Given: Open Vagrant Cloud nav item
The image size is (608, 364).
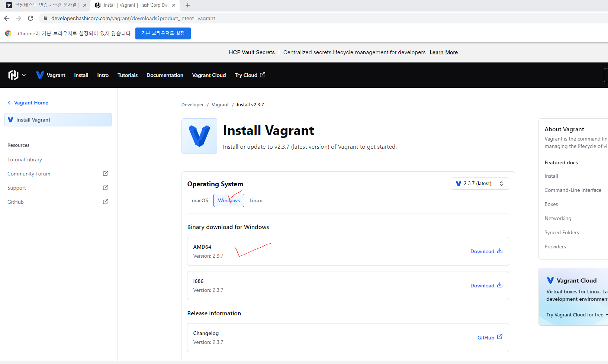Looking at the screenshot, I should 209,75.
